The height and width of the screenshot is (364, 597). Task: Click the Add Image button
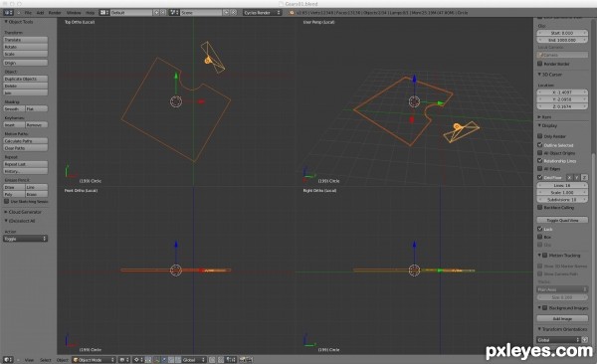point(562,318)
